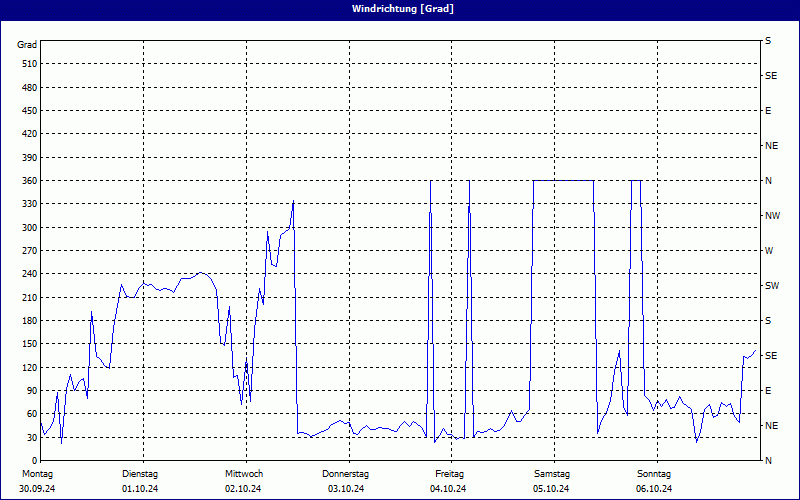Click the '06.10.24' date label
The height and width of the screenshot is (500, 800).
[x=654, y=489]
